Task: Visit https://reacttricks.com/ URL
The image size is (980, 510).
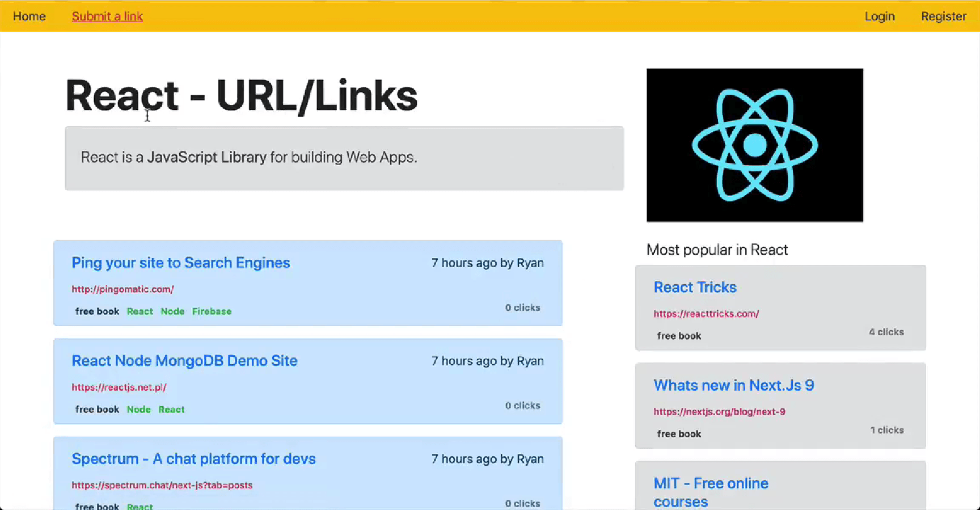Action: [x=706, y=314]
